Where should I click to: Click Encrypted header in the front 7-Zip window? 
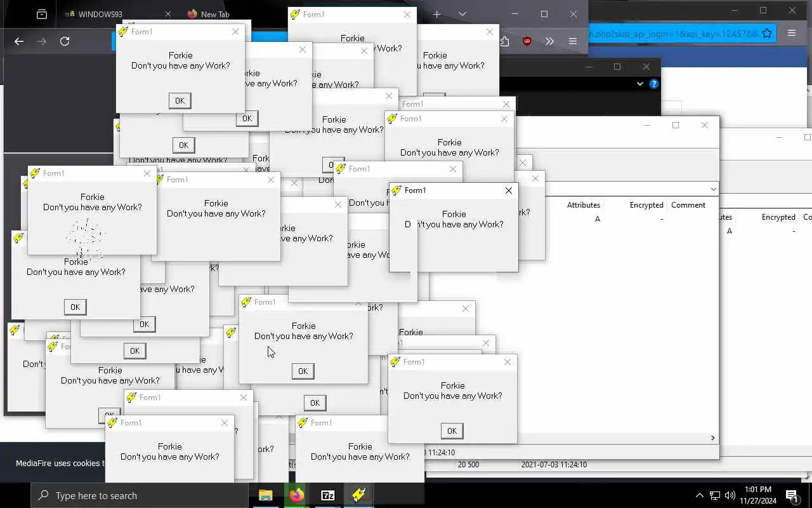tap(646, 205)
